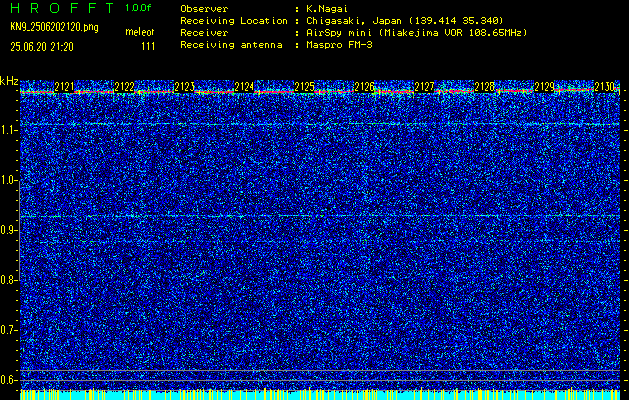Select the version label 1.00f
The height and width of the screenshot is (400, 629).
(138, 8)
